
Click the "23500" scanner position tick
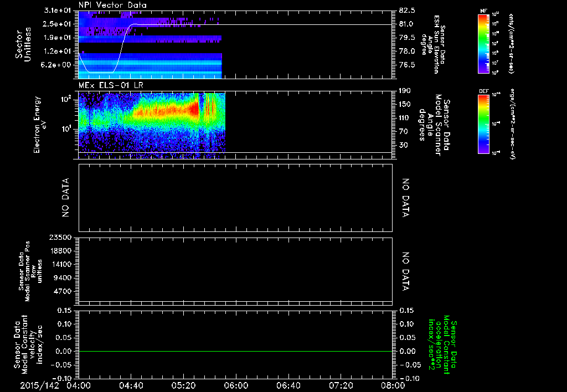61,237
